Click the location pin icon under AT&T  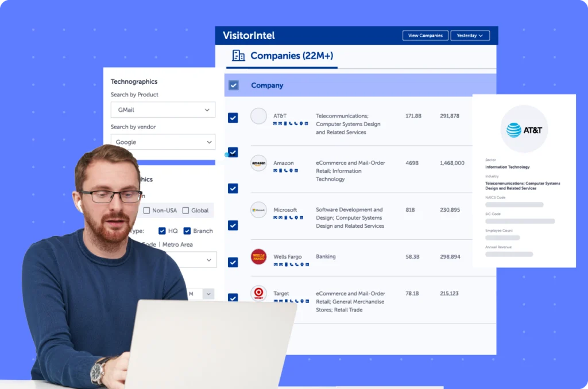(x=301, y=123)
